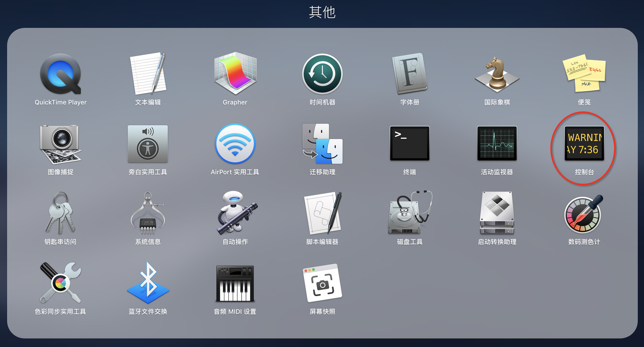This screenshot has height=347, width=644.
Task: Launch 时间机器 (Time Machine)
Action: pyautogui.click(x=322, y=74)
